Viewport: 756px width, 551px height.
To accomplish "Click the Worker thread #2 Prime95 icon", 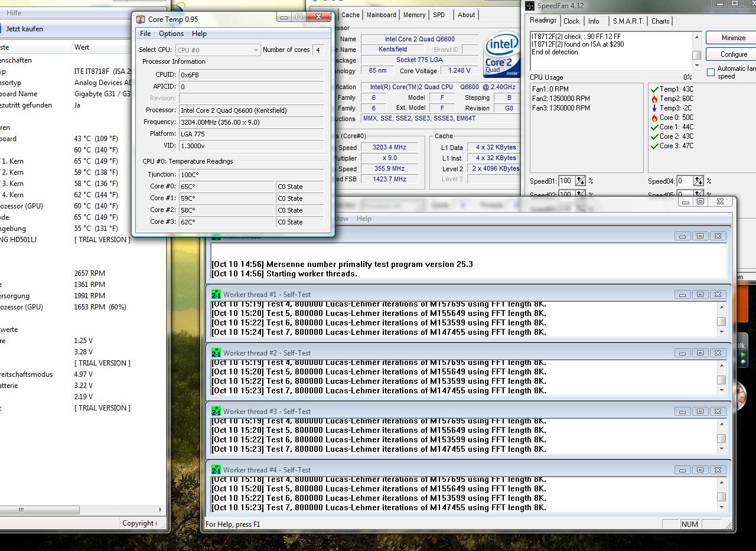I will (x=216, y=353).
